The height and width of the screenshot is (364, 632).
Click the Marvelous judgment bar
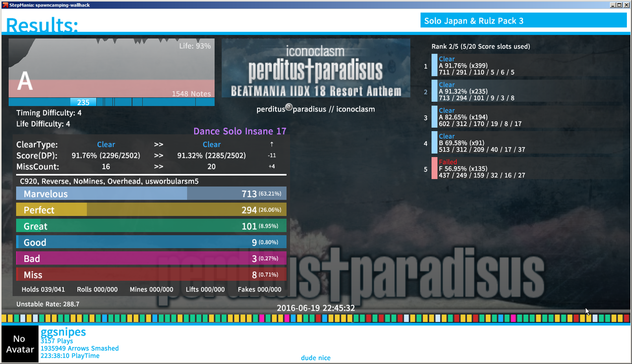[151, 194]
